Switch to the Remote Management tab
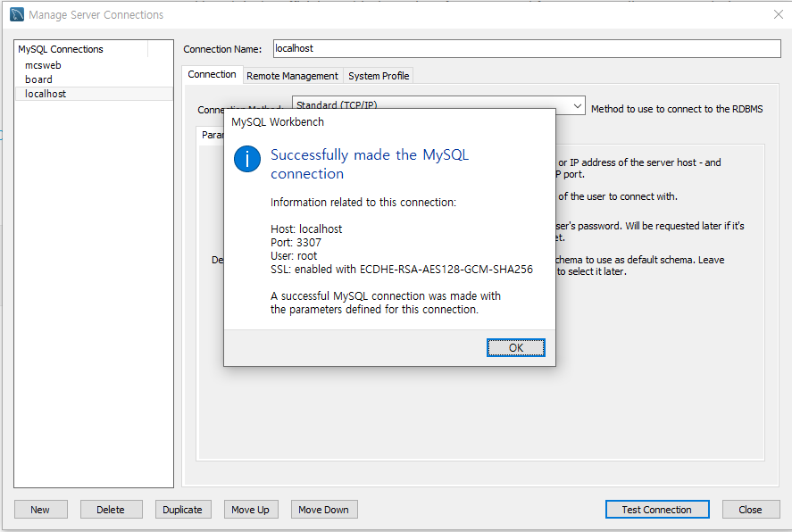The height and width of the screenshot is (532, 792). [293, 76]
